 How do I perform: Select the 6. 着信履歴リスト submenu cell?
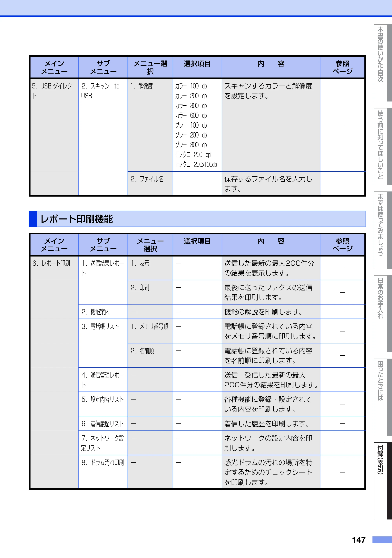point(103,424)
